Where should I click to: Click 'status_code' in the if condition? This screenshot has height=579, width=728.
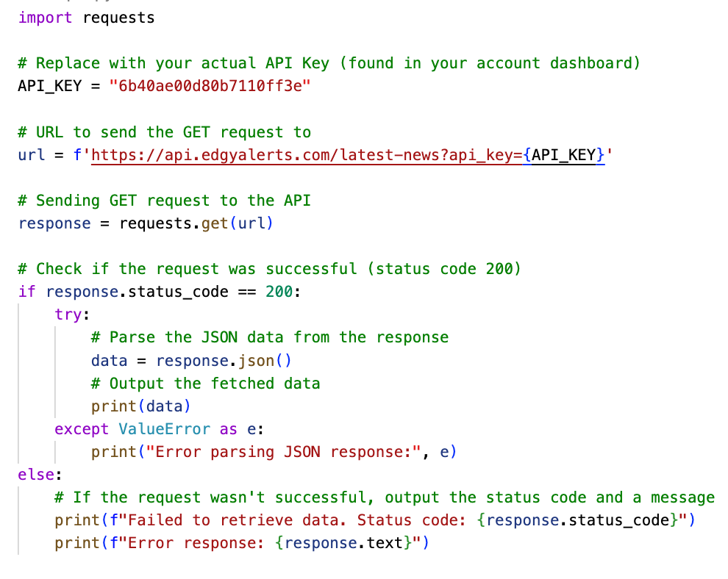click(178, 292)
